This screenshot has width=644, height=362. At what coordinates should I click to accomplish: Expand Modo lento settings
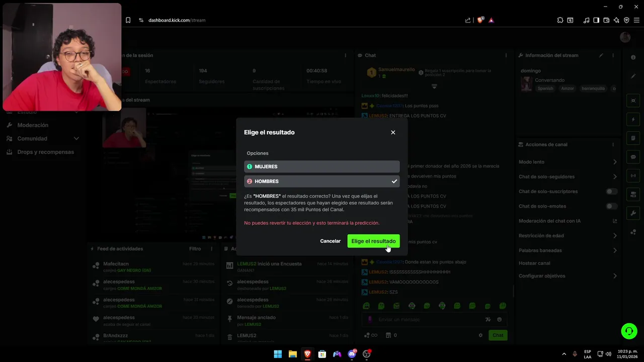[x=615, y=162]
